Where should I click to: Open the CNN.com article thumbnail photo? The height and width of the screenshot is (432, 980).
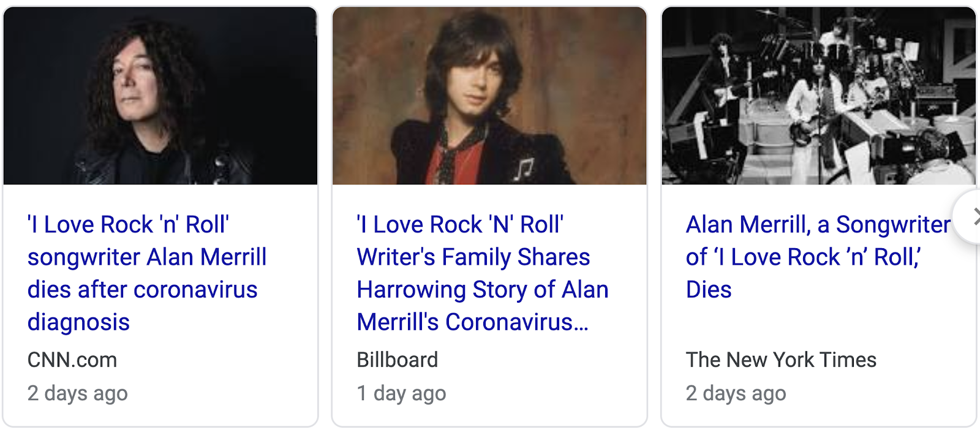click(160, 96)
